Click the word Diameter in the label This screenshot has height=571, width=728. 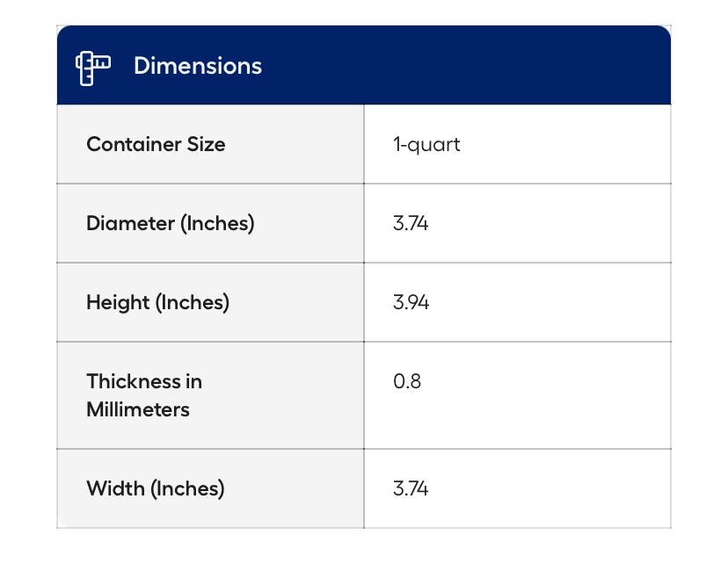coord(130,224)
